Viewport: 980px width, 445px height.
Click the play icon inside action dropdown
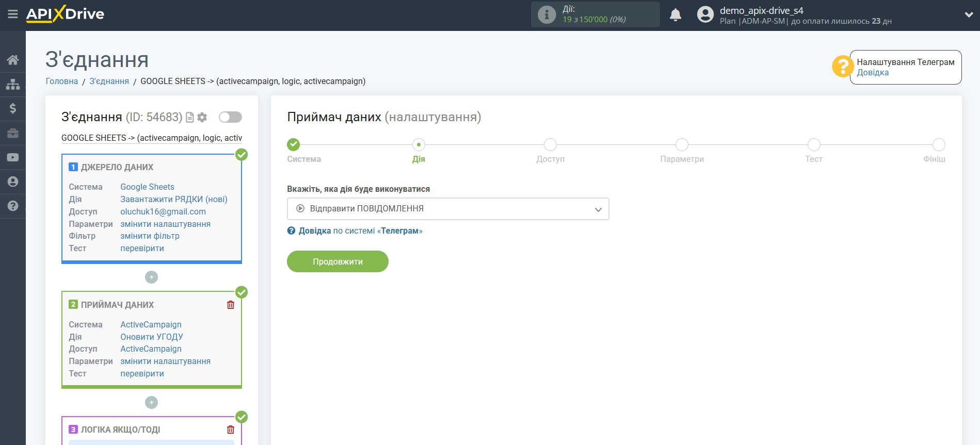[x=300, y=209]
